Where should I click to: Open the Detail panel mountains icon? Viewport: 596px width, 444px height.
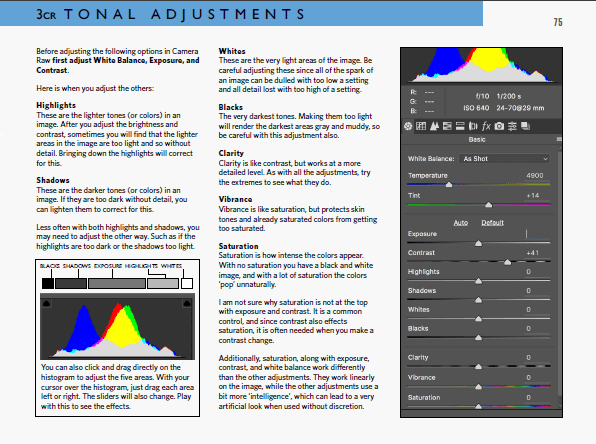[434, 126]
